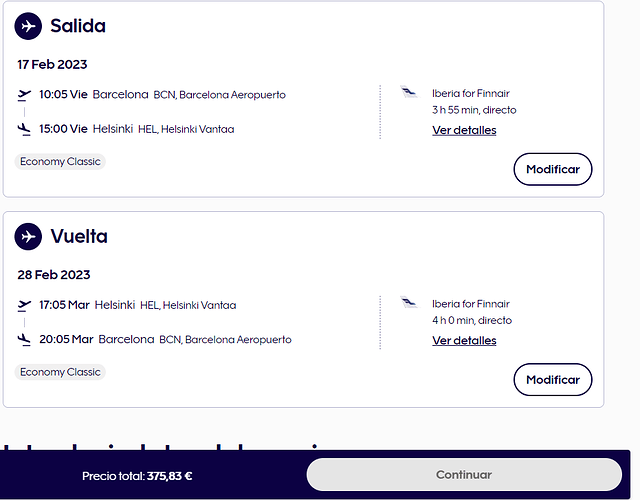Click the Vuelta airplane circle icon
Screen dimensions: 640x500
[x=28, y=236]
